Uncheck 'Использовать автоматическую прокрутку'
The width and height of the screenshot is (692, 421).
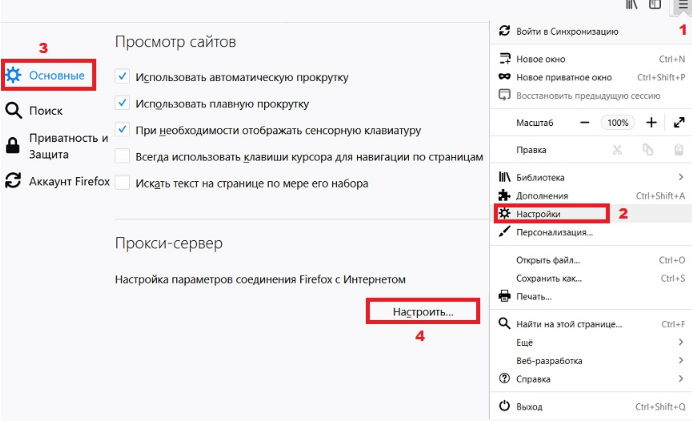(x=122, y=76)
